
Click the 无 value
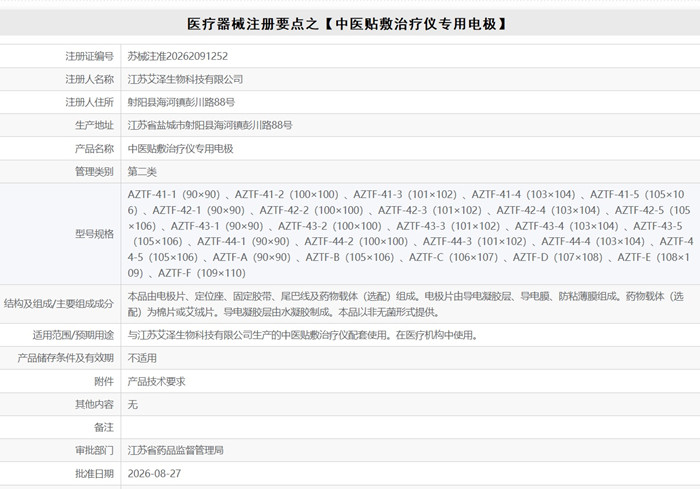coord(133,405)
